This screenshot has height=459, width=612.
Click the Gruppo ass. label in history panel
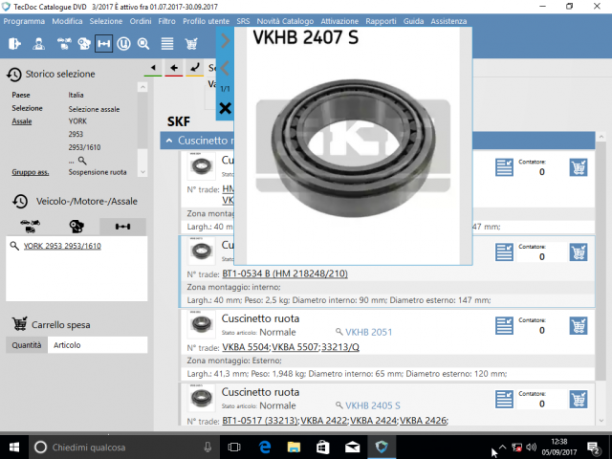(x=30, y=172)
